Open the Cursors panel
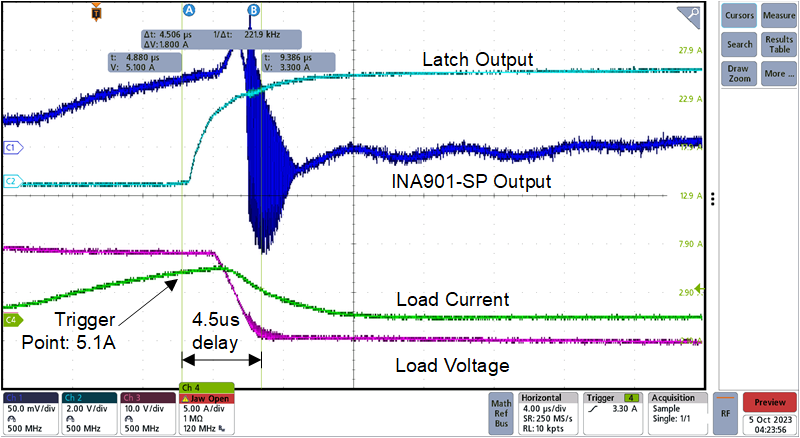Viewport: 800px width, 438px height. [740, 15]
